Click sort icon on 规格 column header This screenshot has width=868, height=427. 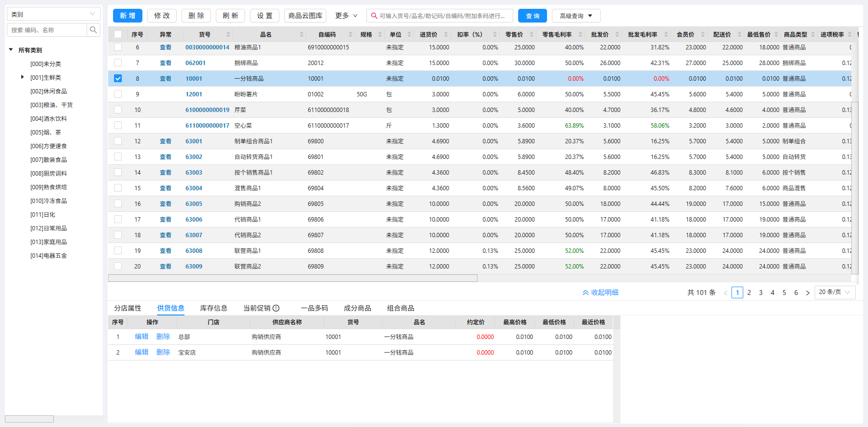tap(380, 34)
